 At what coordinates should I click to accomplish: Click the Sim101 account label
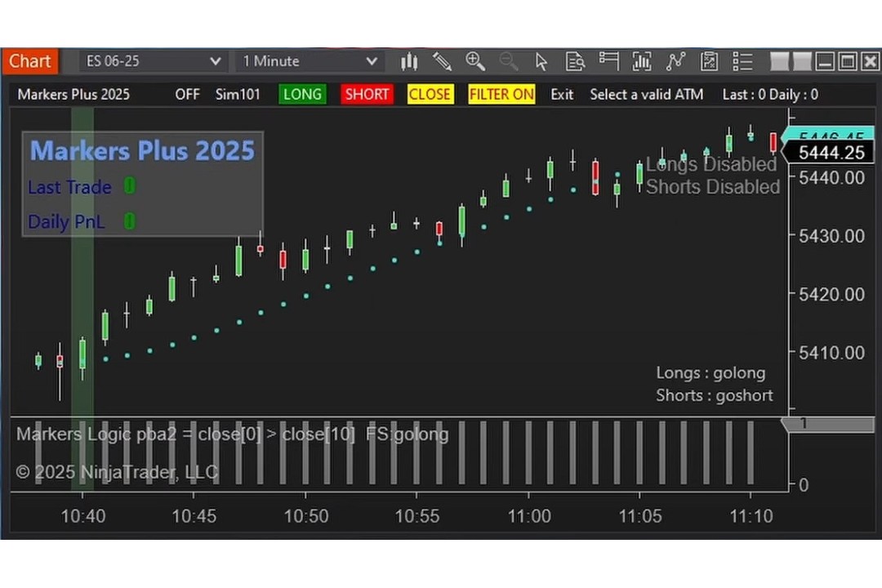[238, 94]
